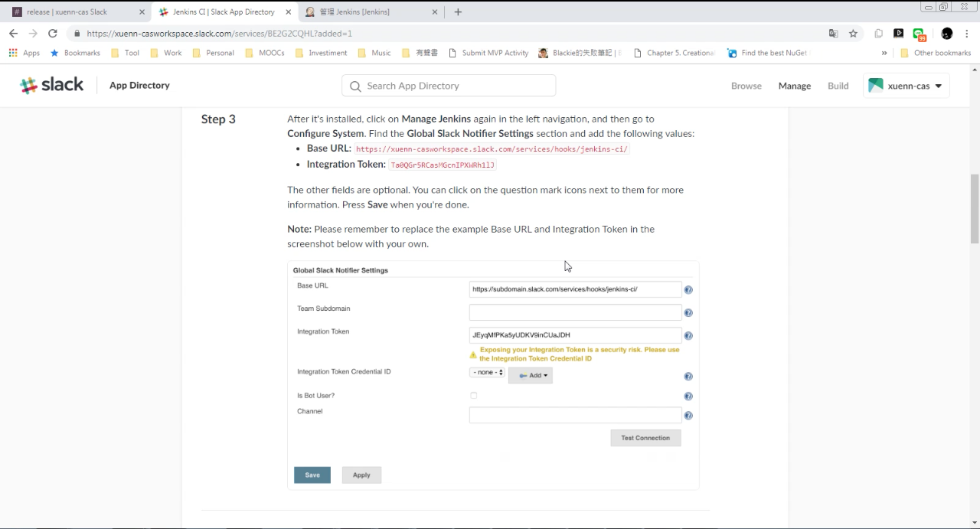Open the xuenn-cas workspace dropdown
This screenshot has width=980, height=529.
906,86
